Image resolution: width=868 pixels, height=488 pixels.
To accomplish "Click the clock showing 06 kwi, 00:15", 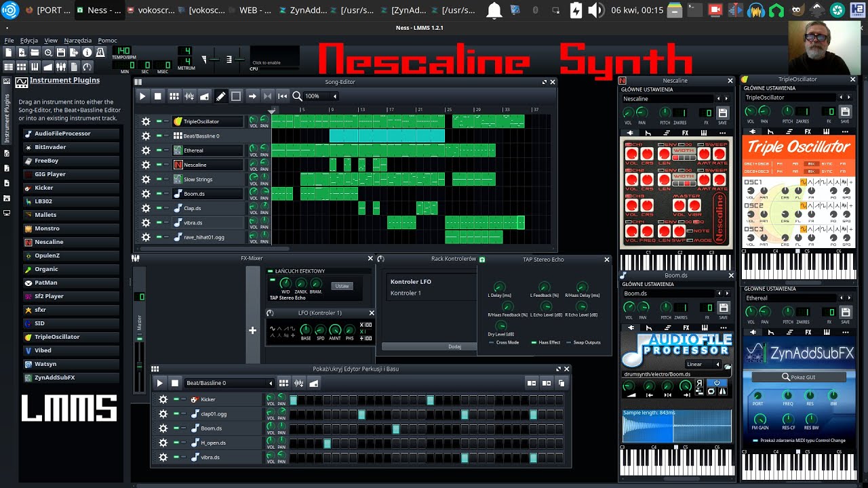I will click(637, 10).
